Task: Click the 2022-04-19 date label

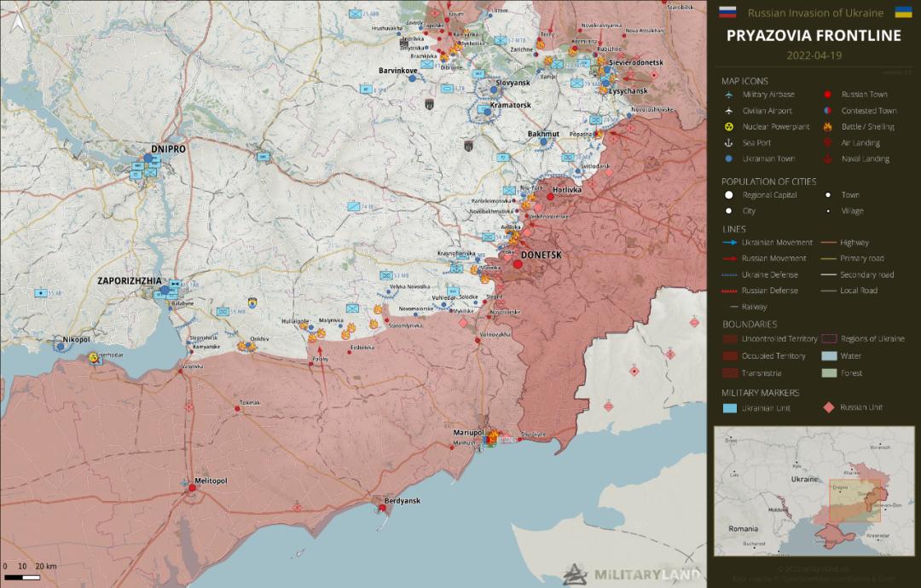Action: coord(812,55)
